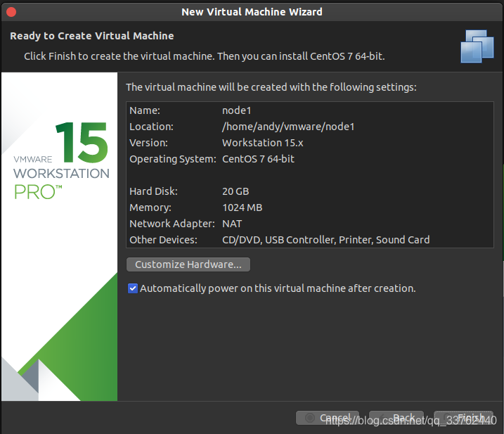
Task: Click the Hard Disk label
Action: pyautogui.click(x=153, y=191)
